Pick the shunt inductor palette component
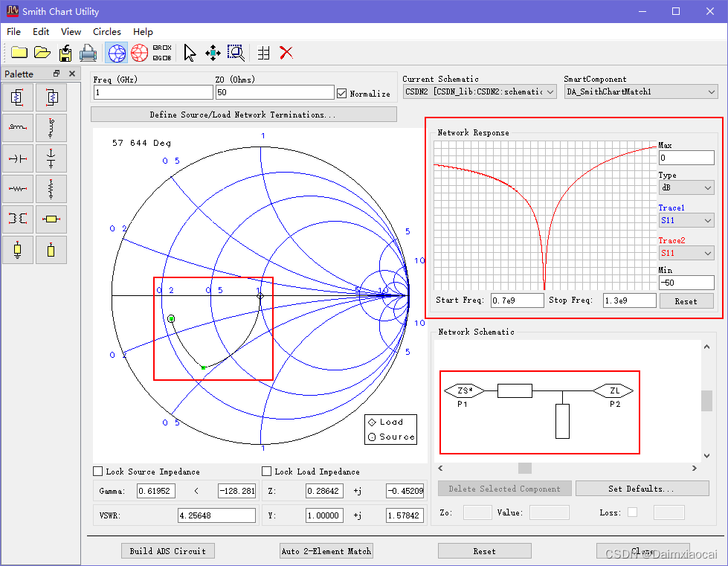 click(x=51, y=128)
